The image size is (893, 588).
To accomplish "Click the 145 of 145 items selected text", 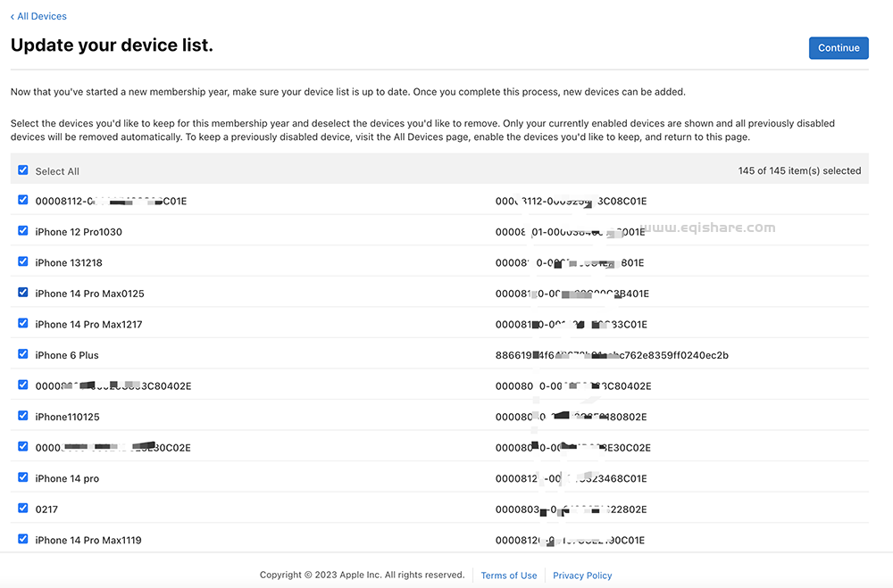I will (x=799, y=170).
